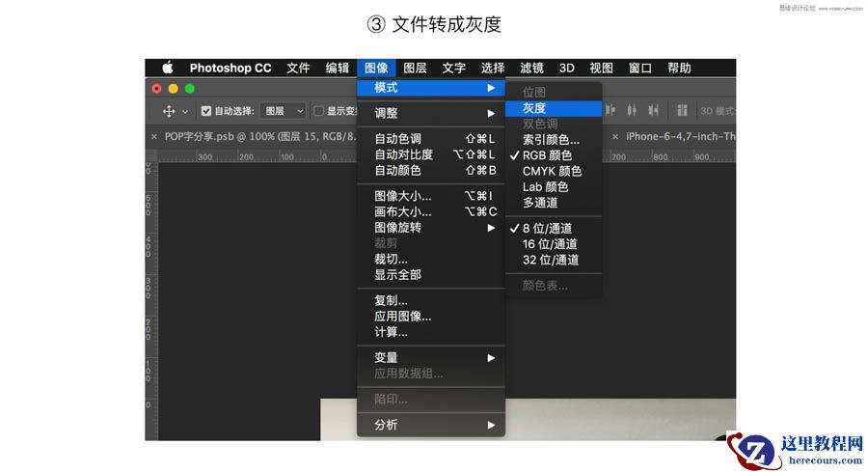Screen dimensions: 868x472
Task: Choose 自动色调 from the image menu
Action: [x=431, y=138]
